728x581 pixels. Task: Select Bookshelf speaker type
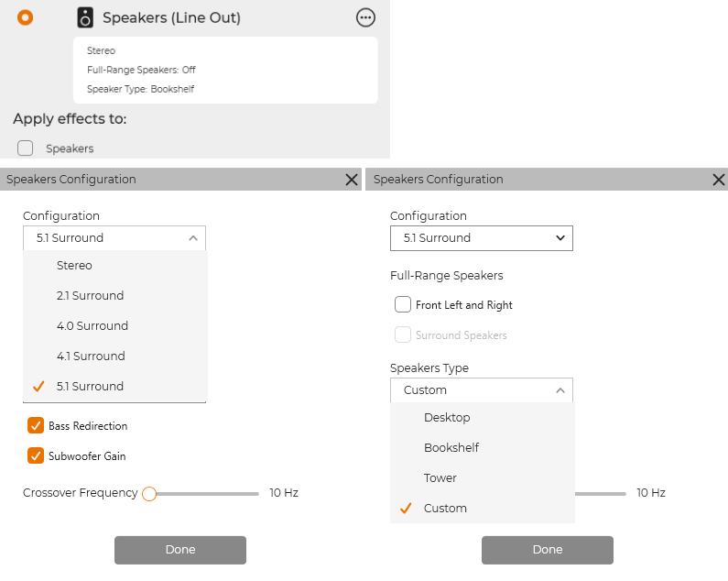point(451,448)
